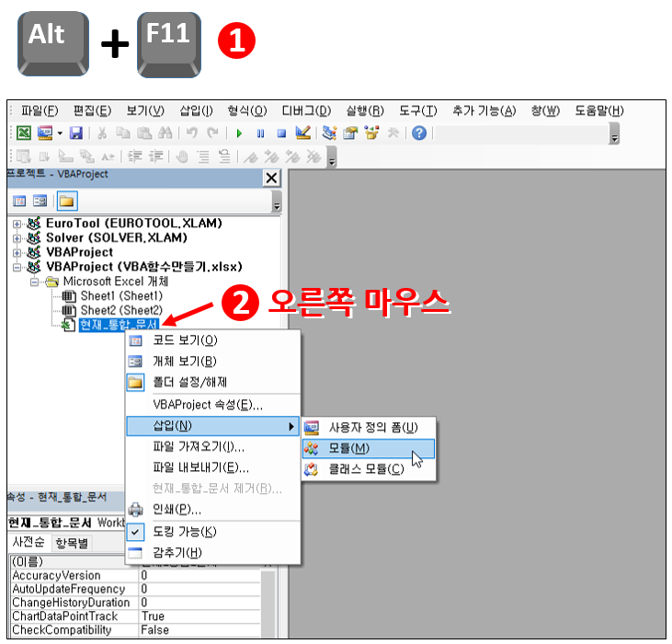Save the project with the floppy disk icon
This screenshot has height=644, width=672.
[76, 133]
